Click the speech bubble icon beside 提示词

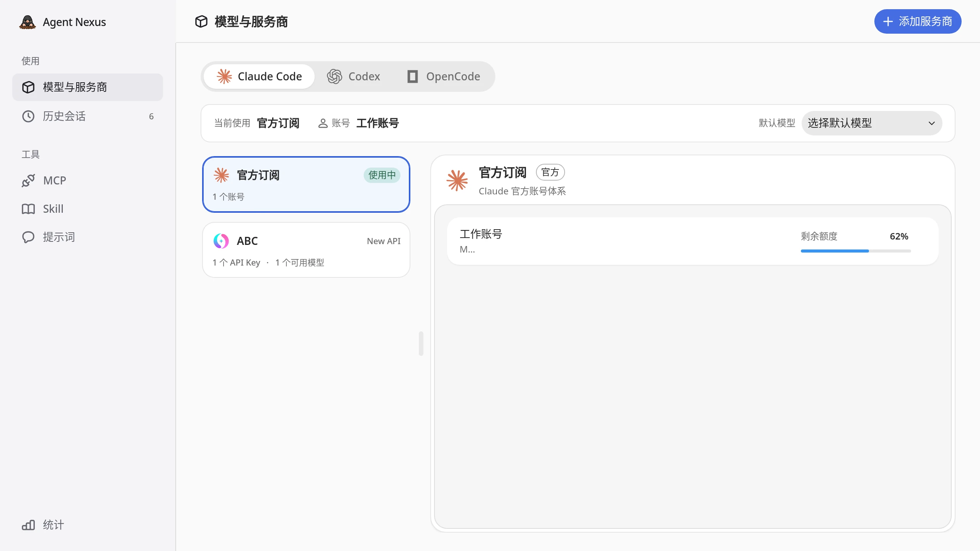[x=28, y=237]
